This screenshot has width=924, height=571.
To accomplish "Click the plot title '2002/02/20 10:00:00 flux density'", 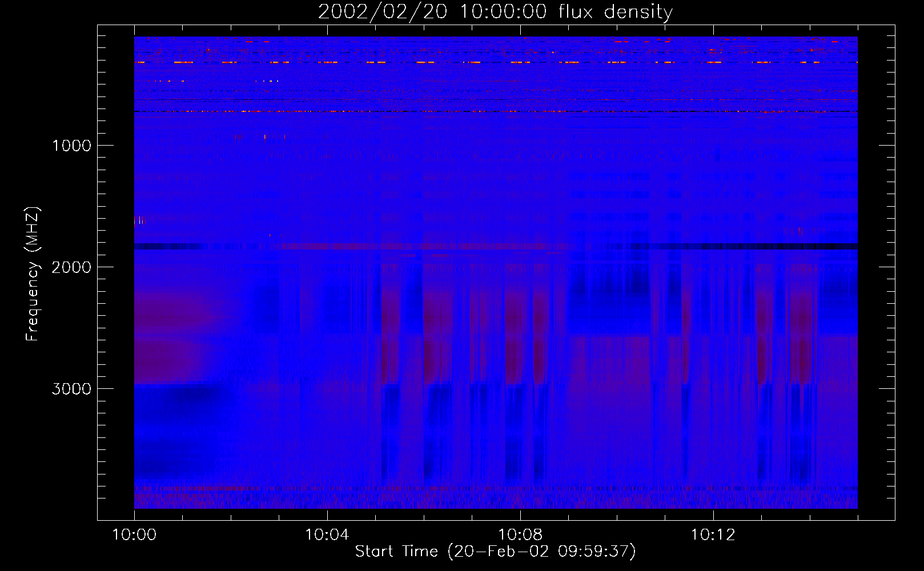I will click(x=495, y=12).
